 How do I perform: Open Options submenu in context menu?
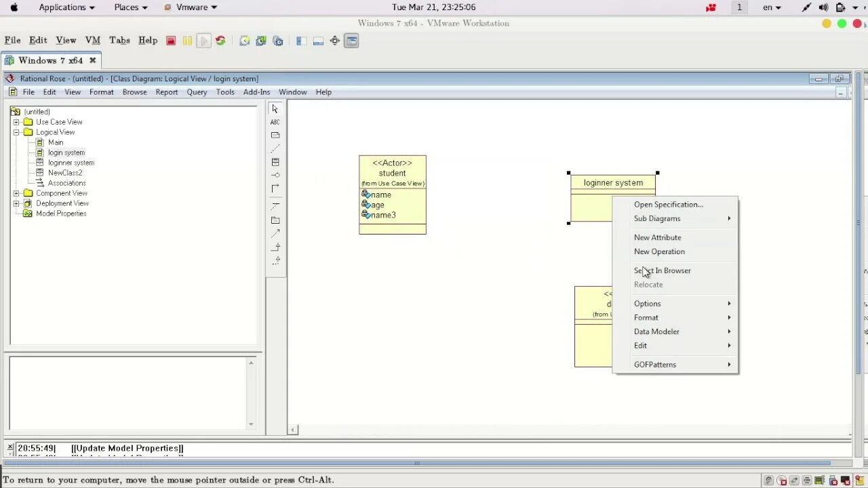pos(675,304)
